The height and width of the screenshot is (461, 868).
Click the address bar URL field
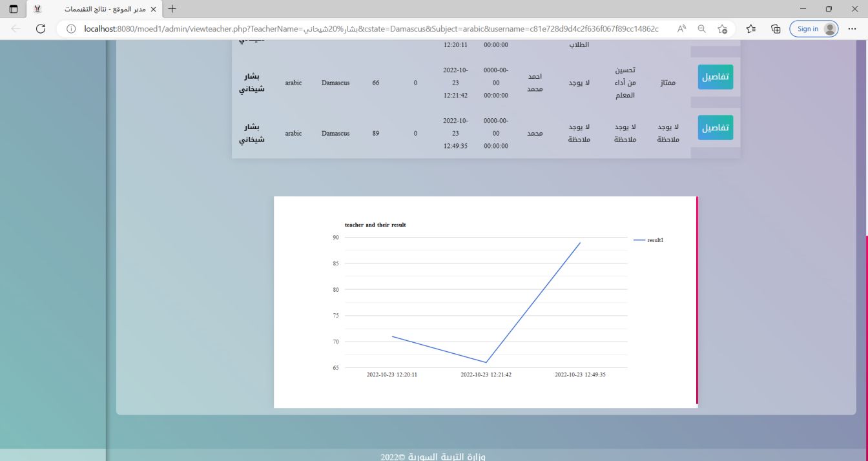click(x=368, y=29)
